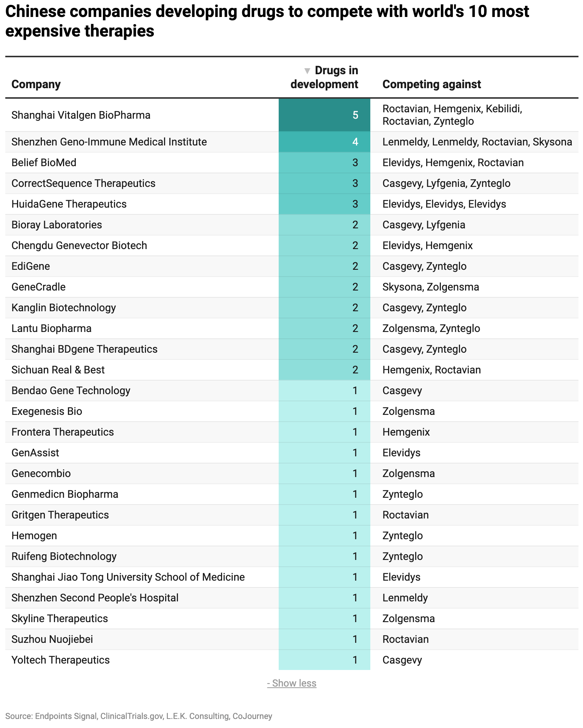Click Skysona, Zolgensma competing entry
Image resolution: width=583 pixels, height=728 pixels.
431,287
